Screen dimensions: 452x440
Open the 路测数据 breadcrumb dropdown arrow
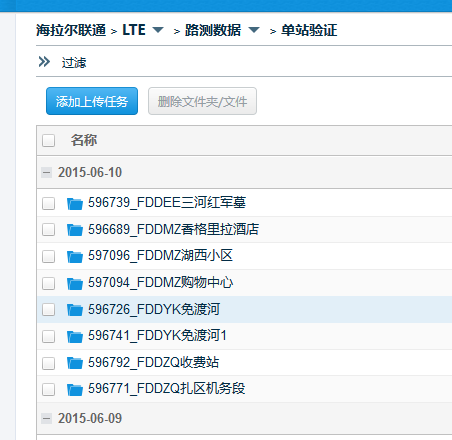pyautogui.click(x=254, y=30)
